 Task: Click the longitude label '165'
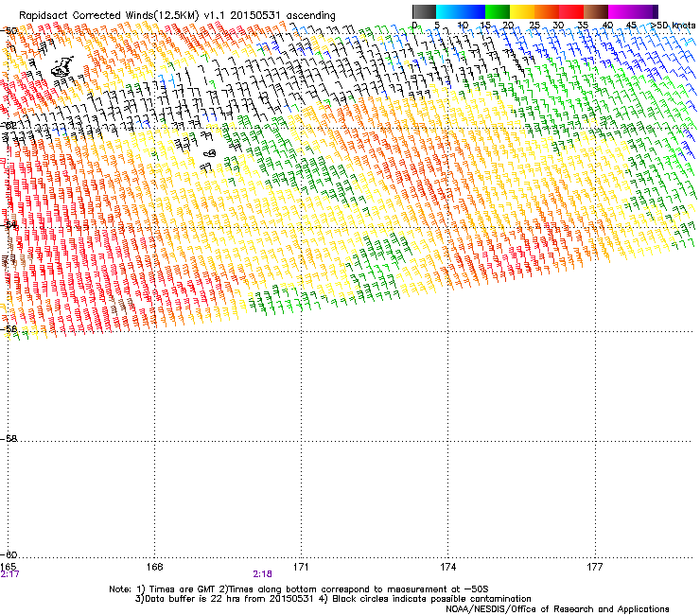coord(8,567)
